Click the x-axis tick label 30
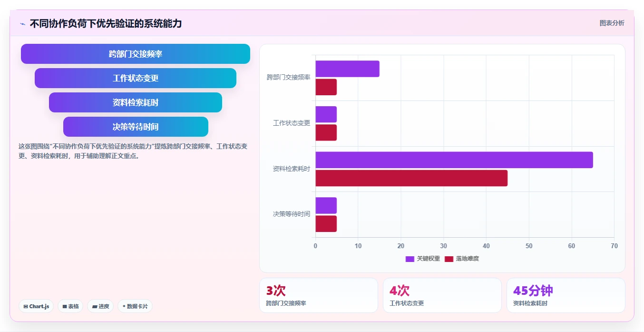 point(443,246)
